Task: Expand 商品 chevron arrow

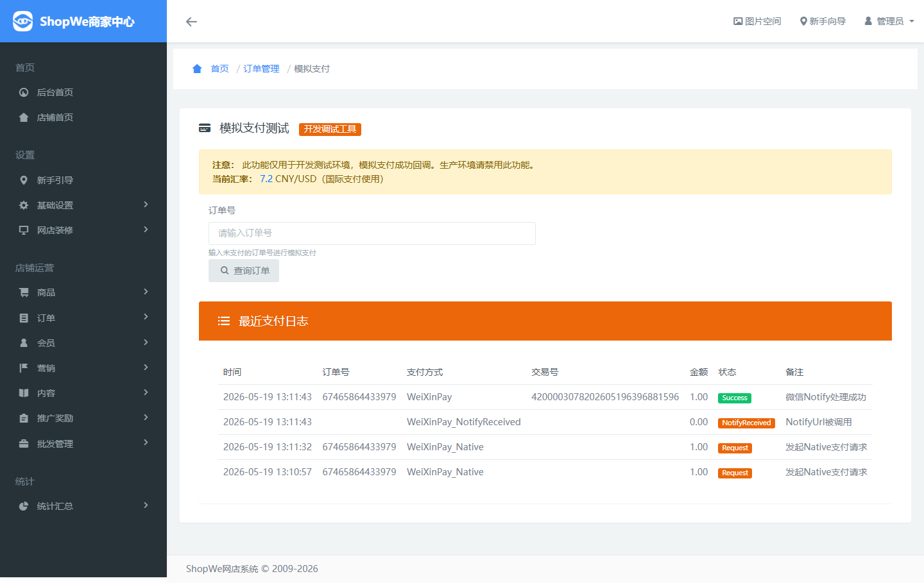Action: 146,292
